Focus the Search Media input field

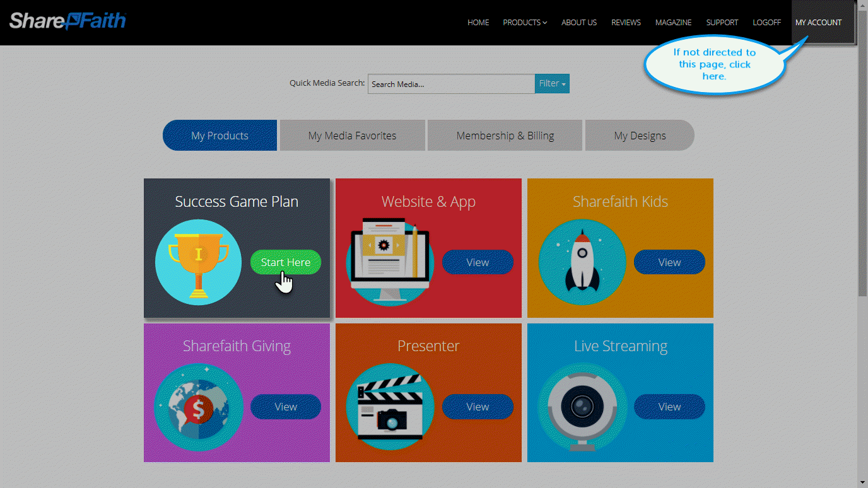click(452, 84)
